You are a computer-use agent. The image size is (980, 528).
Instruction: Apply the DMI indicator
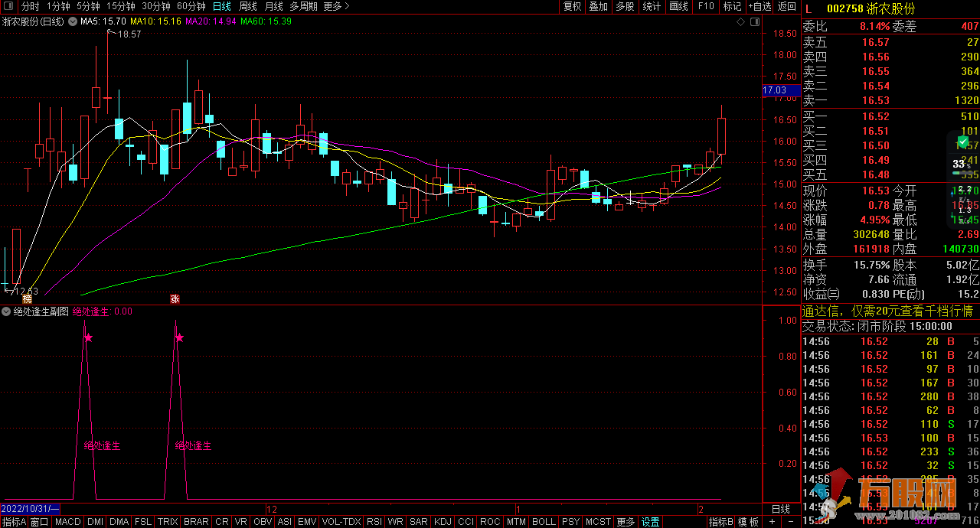96,522
